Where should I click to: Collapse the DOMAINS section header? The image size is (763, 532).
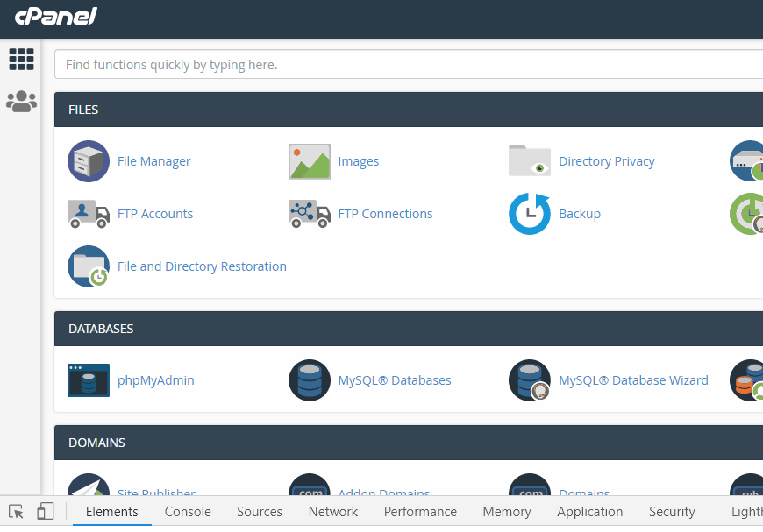point(409,443)
